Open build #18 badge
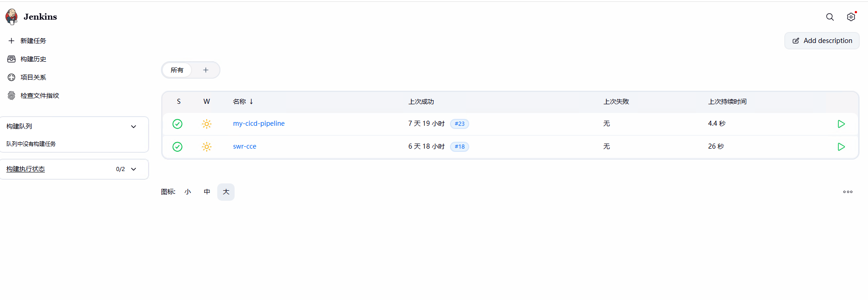 coord(460,147)
